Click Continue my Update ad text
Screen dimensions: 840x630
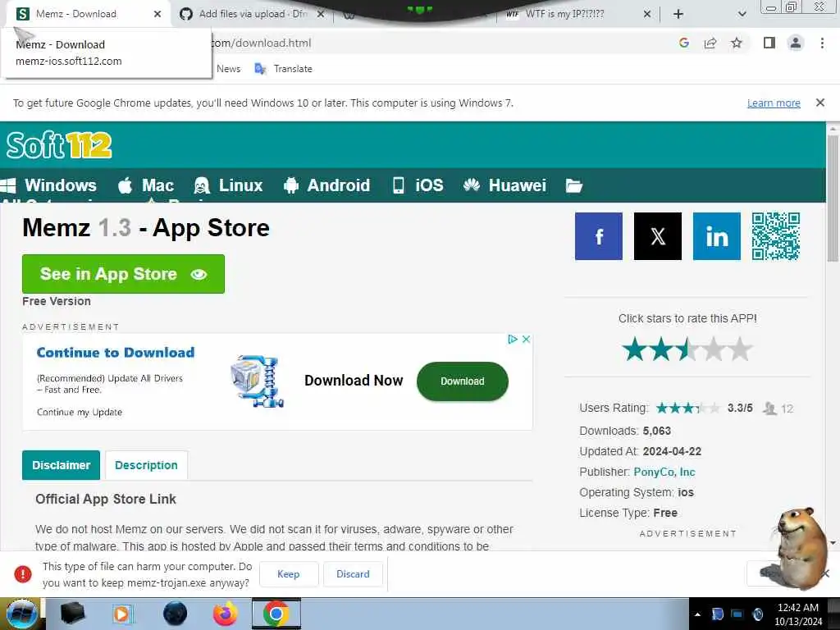[80, 412]
